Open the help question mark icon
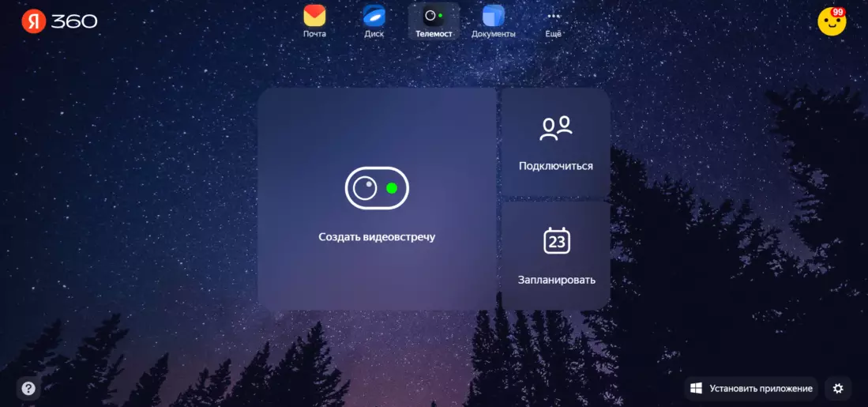The image size is (868, 407). pyautogui.click(x=28, y=388)
